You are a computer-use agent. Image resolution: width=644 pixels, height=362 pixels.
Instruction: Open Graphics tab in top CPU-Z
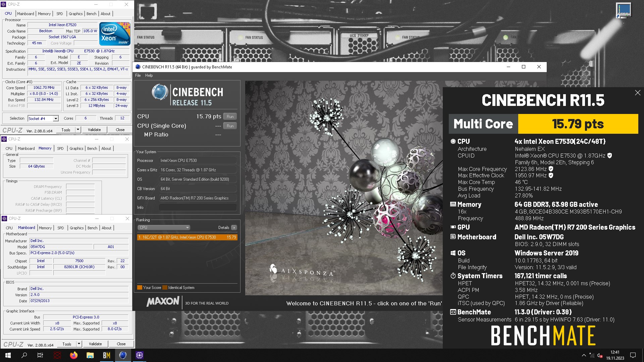(76, 14)
